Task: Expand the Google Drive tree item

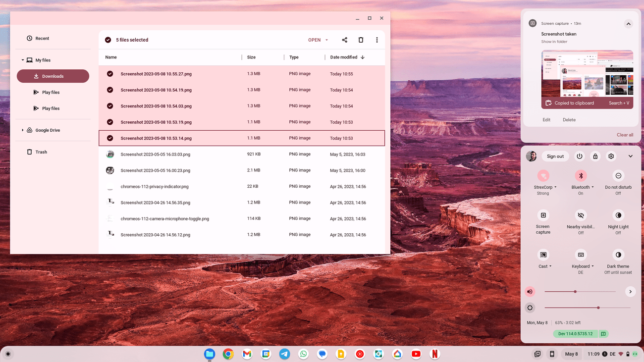Action: click(x=22, y=130)
